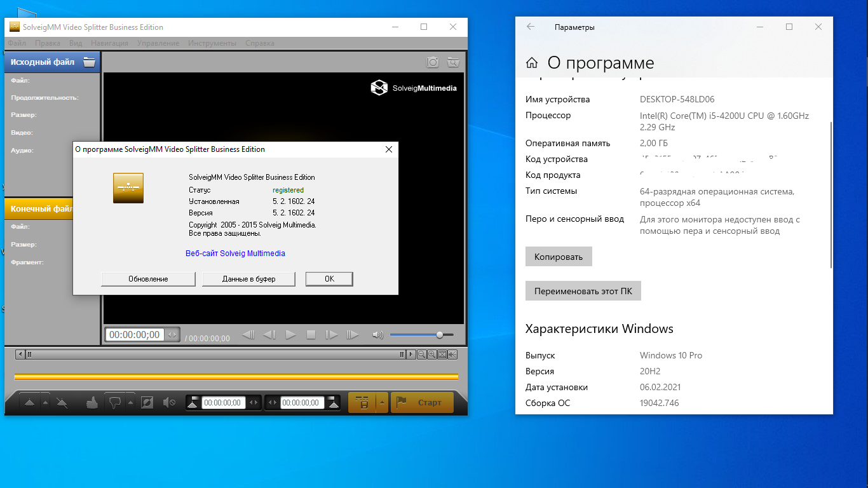Click the open source file folder icon
This screenshot has height=488, width=868.
pyautogui.click(x=89, y=62)
